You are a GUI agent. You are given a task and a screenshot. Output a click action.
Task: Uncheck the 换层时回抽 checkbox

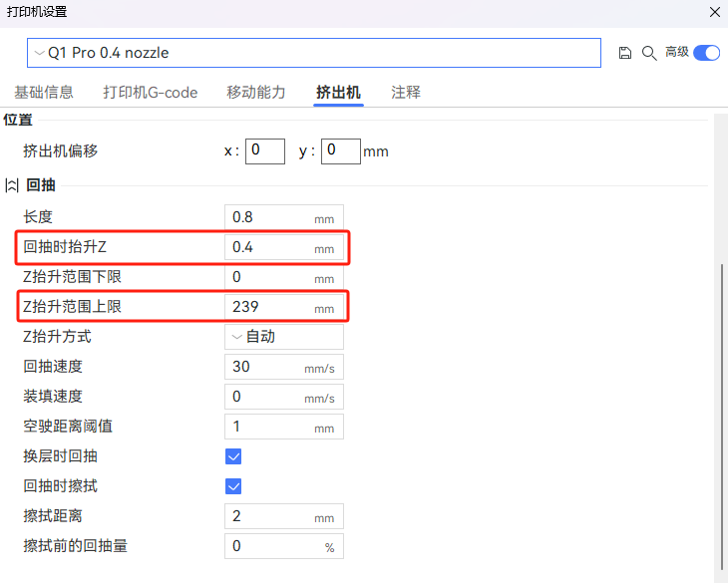pyautogui.click(x=233, y=456)
